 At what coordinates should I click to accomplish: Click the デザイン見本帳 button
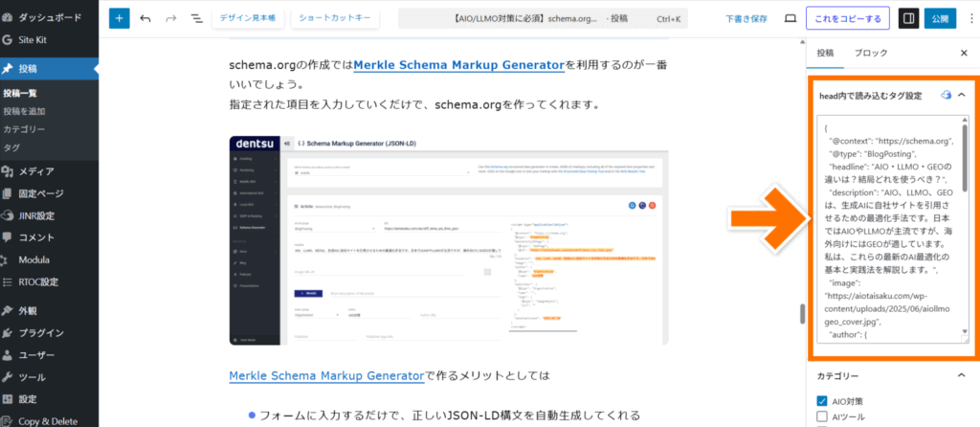click(250, 18)
